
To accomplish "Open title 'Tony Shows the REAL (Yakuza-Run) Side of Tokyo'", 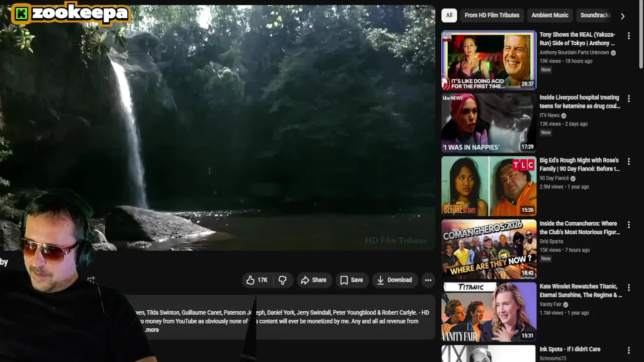I will [x=578, y=39].
